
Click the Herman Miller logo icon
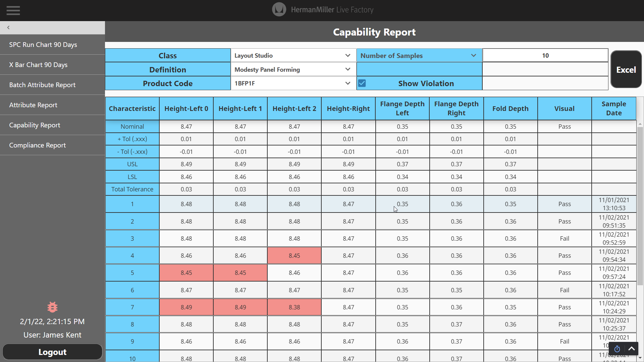pyautogui.click(x=279, y=10)
